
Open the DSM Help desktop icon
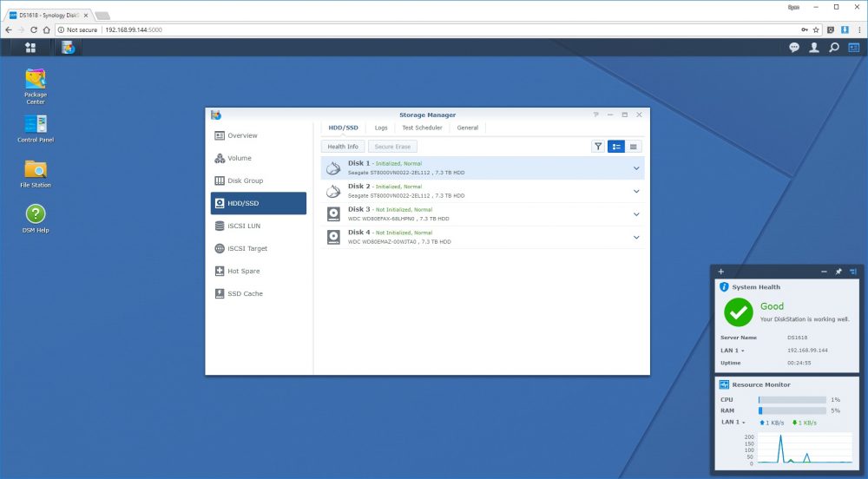36,219
